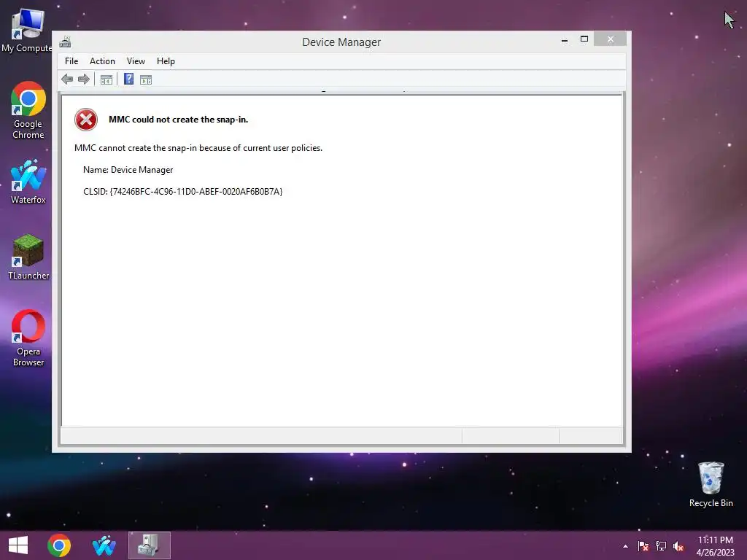Open Google Chrome desktop shortcut
Image resolution: width=747 pixels, height=560 pixels.
28,111
